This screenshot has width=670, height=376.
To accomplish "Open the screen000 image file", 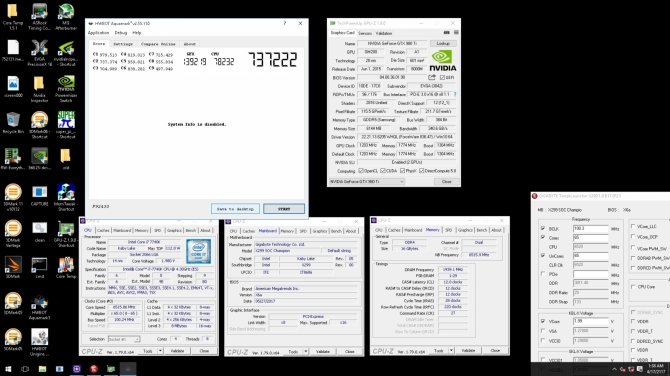I will coord(13,87).
